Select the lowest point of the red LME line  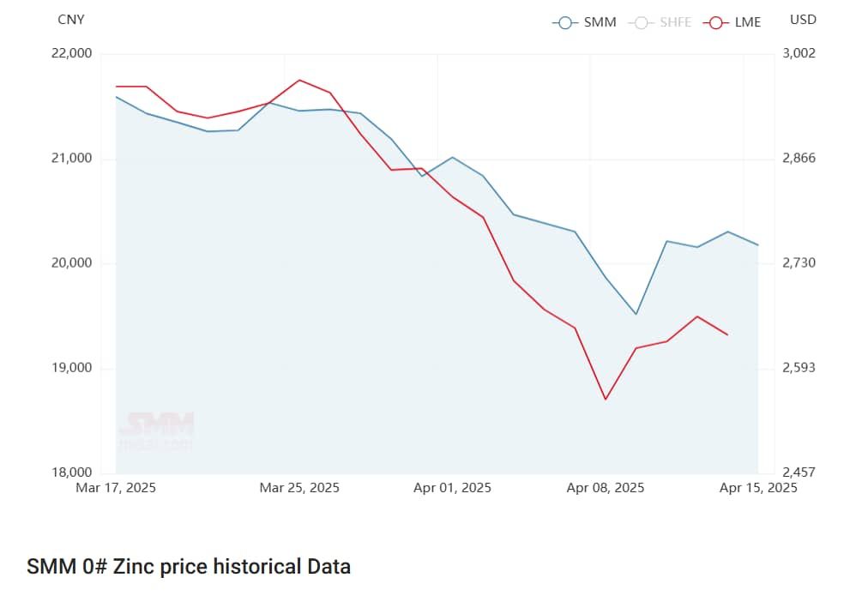pyautogui.click(x=606, y=399)
